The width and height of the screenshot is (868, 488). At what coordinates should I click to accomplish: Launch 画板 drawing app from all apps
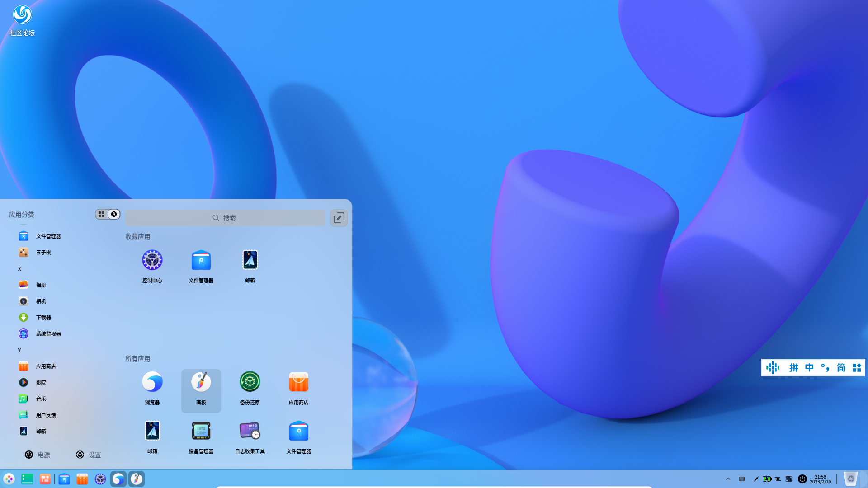point(201,383)
